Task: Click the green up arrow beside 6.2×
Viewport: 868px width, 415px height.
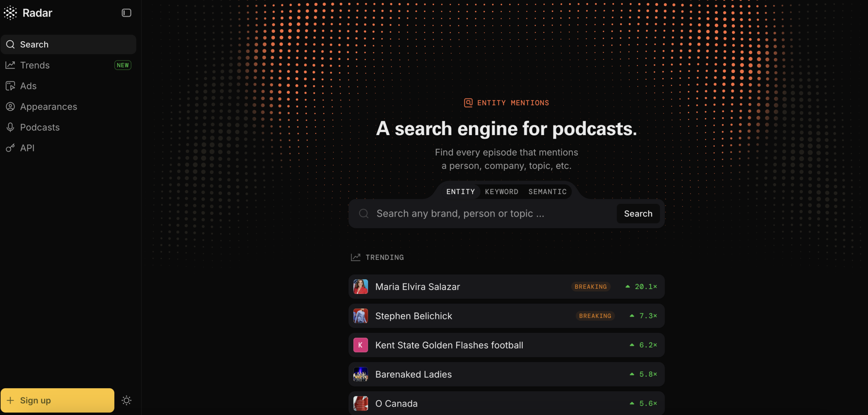Action: [632, 345]
